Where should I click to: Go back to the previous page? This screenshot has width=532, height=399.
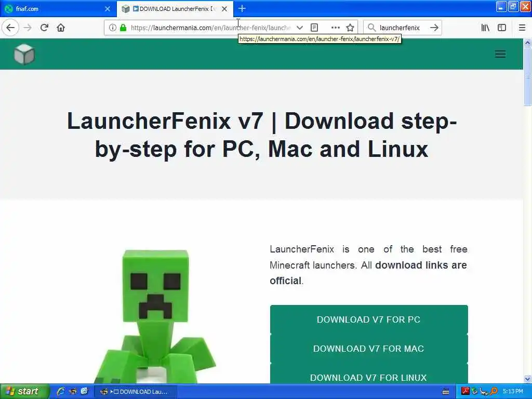click(x=10, y=28)
